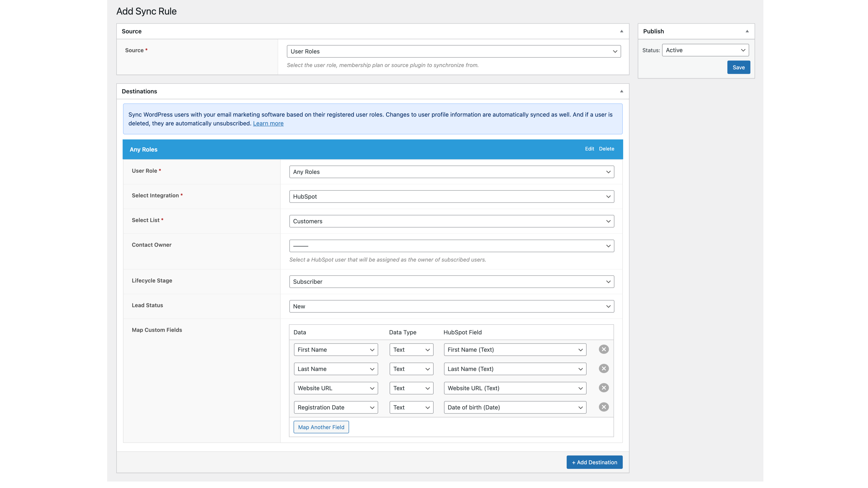Open the Source dropdown showing User Roles
Viewport: 868px width, 488px height.
tap(453, 51)
